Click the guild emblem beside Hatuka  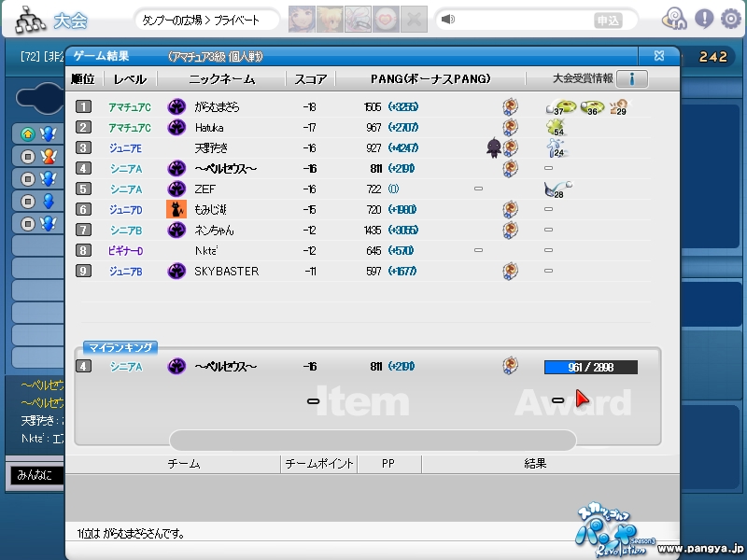coord(176,127)
